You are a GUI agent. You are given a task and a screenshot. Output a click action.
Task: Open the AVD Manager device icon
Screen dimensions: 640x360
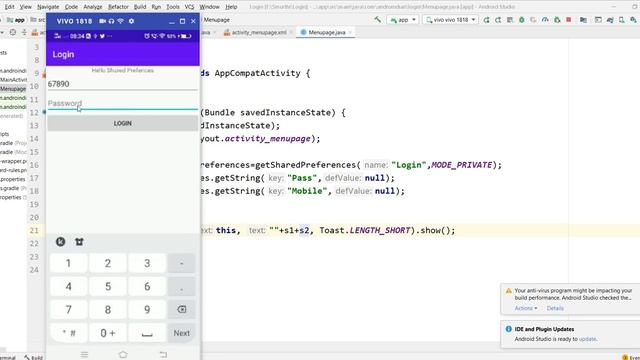pos(622,20)
